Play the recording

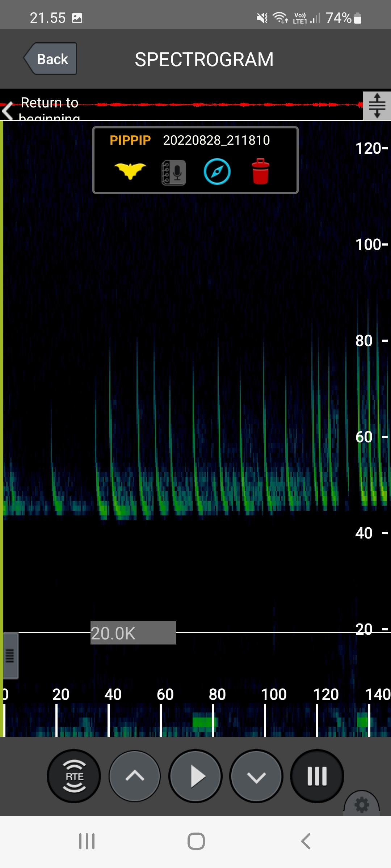[195, 776]
